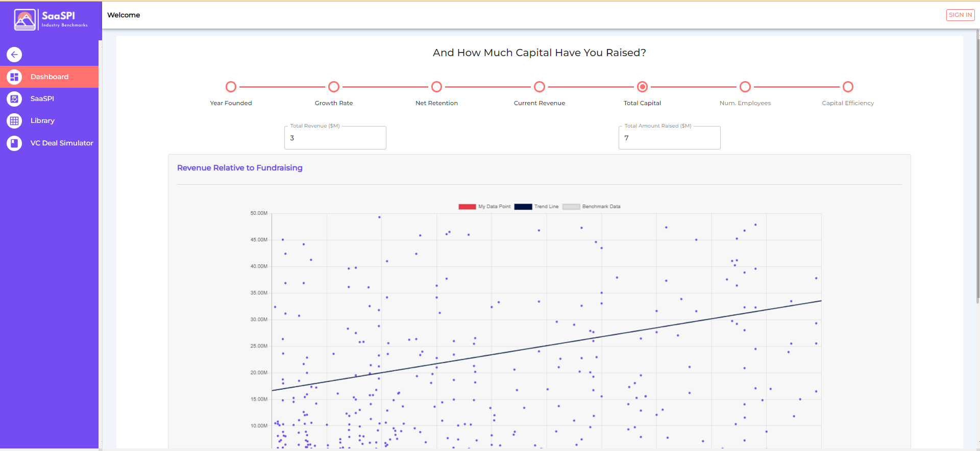Click the Welcome header text
The width and height of the screenshot is (980, 451).
point(124,15)
